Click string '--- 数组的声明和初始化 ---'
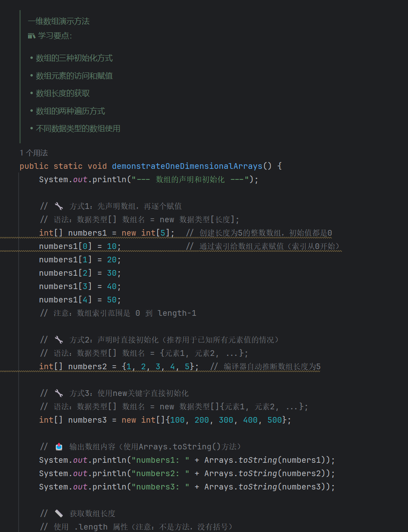 tap(190, 179)
